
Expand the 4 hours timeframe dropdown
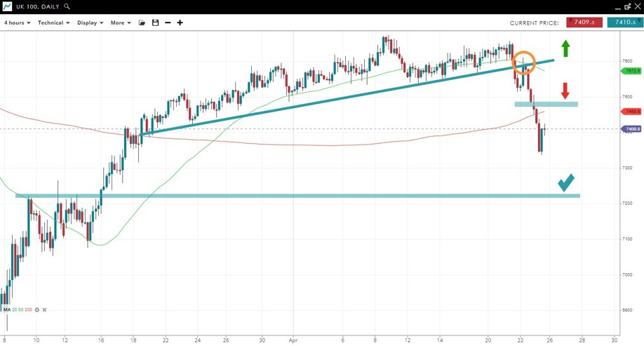pyautogui.click(x=17, y=22)
